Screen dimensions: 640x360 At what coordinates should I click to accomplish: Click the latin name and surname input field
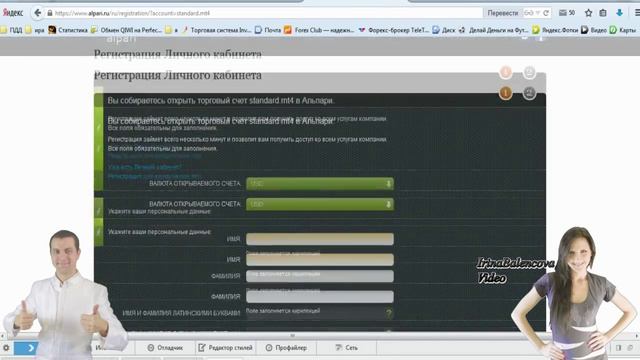click(x=320, y=314)
